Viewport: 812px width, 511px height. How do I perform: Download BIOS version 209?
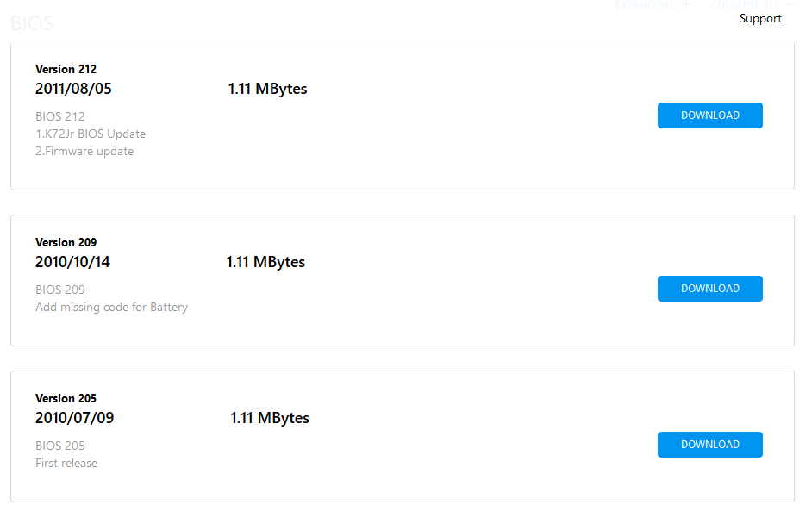(710, 289)
